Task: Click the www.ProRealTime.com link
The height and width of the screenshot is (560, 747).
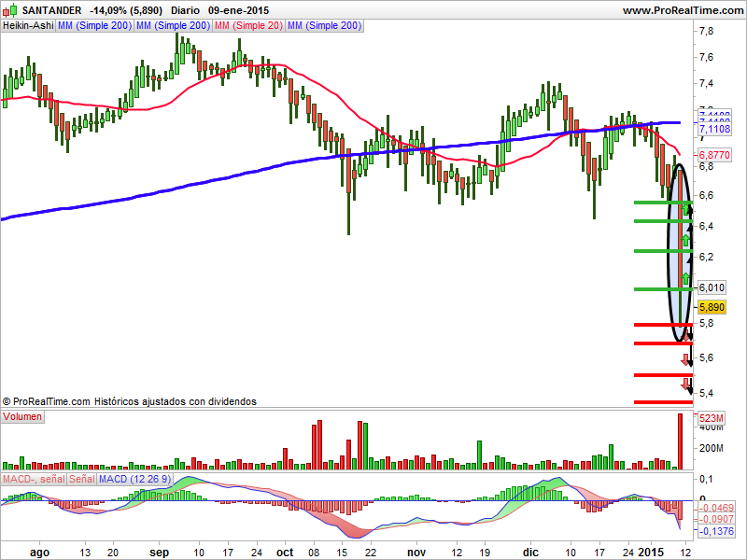Action: coord(683,10)
